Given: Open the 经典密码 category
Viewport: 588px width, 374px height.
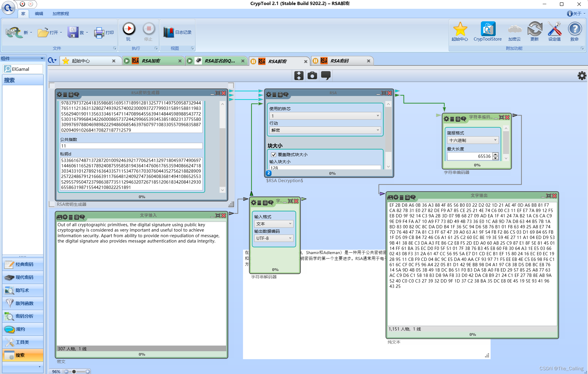Looking at the screenshot, I should (23, 264).
